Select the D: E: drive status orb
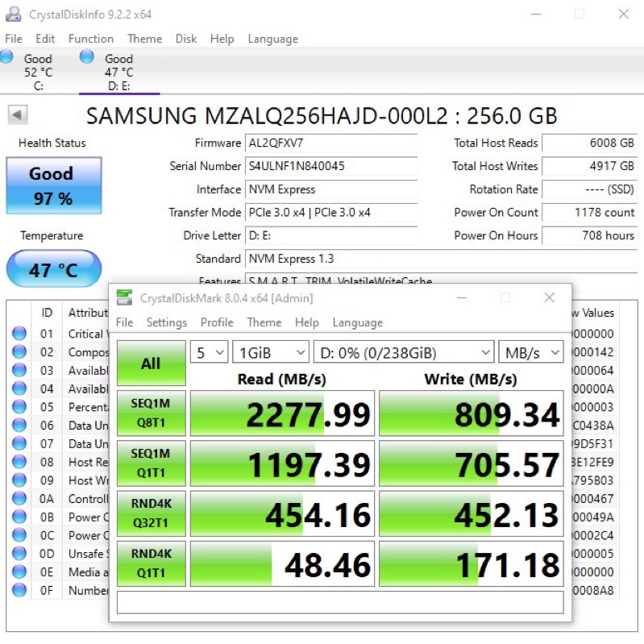This screenshot has width=644, height=644. [x=87, y=56]
